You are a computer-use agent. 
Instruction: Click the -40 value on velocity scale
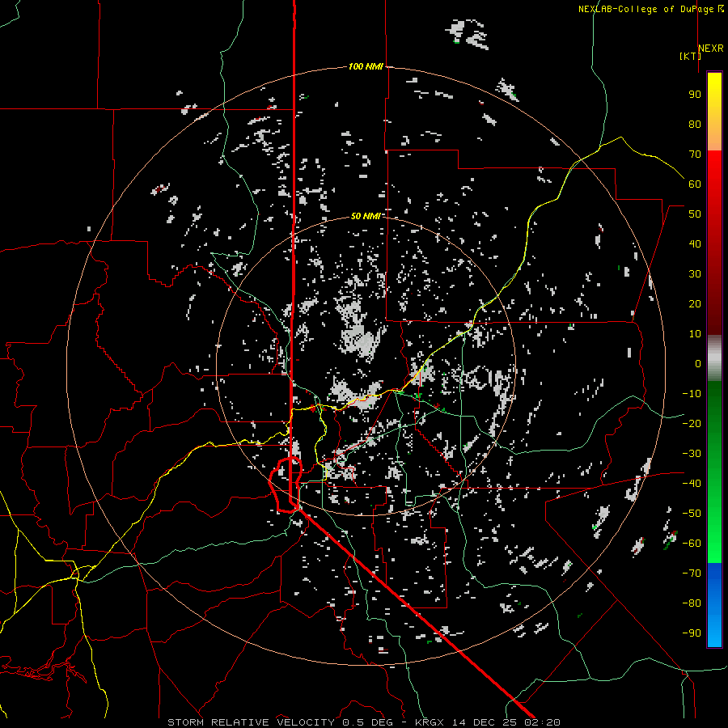pyautogui.click(x=692, y=484)
